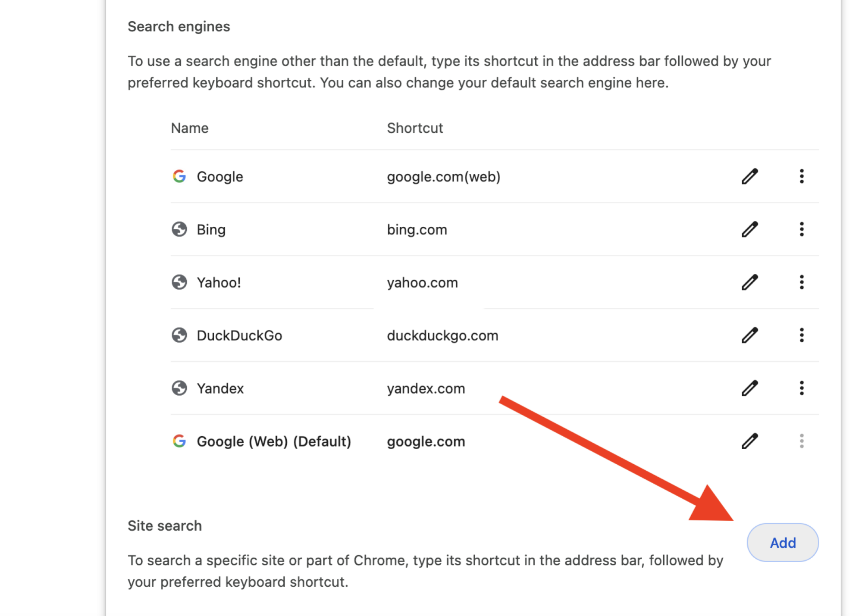Edit the Bing search engine shortcut

click(749, 229)
